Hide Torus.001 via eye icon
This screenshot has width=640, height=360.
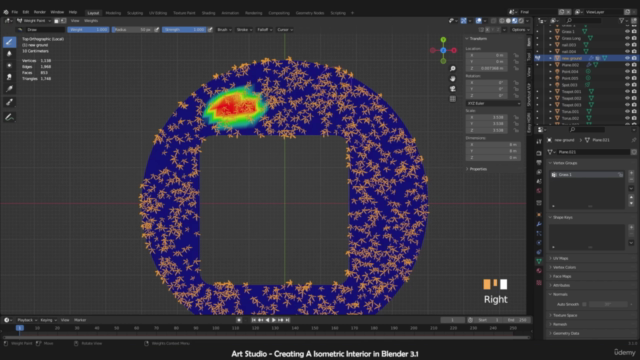coord(627,111)
